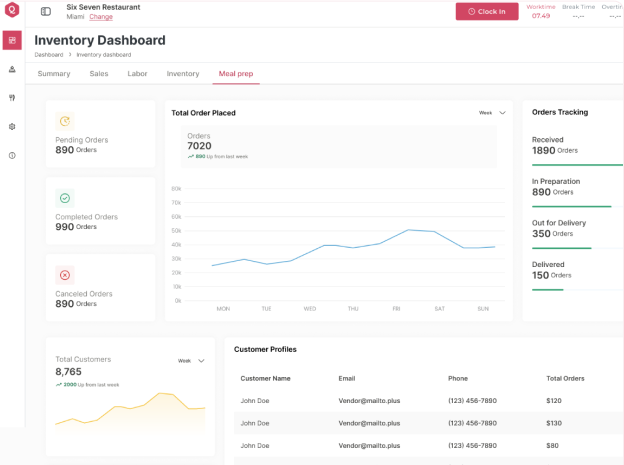
Task: Open the settings gear in the sidebar
Action: pyautogui.click(x=12, y=127)
